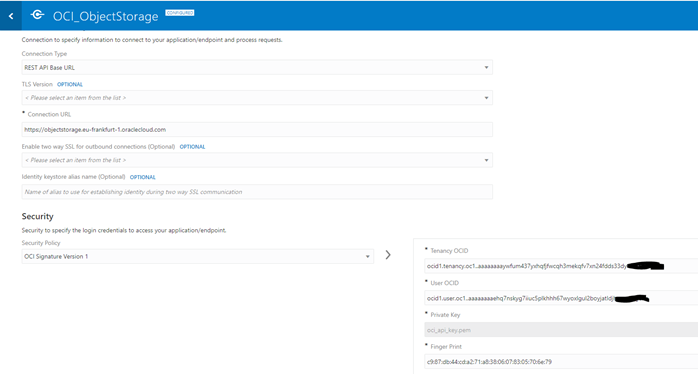This screenshot has width=698, height=374.
Task: Click the Security section heading
Action: click(37, 216)
